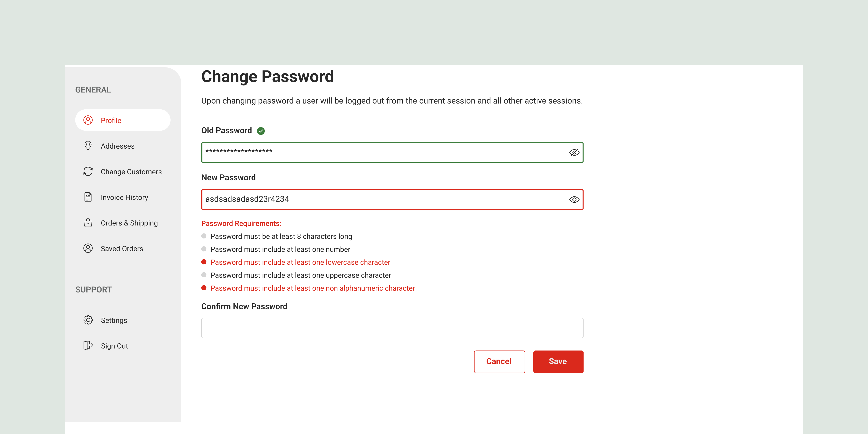The width and height of the screenshot is (868, 434).
Task: Show the old password with eye toggle
Action: click(574, 153)
